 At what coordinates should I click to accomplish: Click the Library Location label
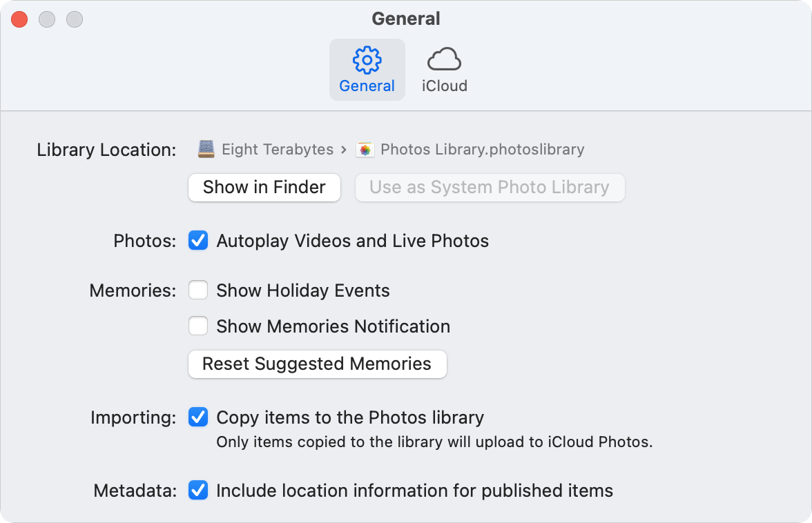pos(106,150)
